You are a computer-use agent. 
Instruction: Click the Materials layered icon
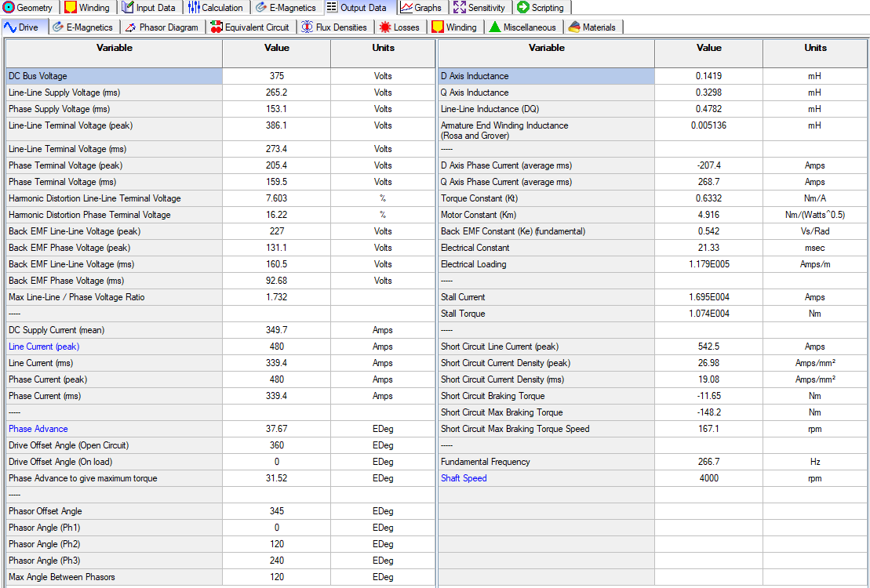(574, 27)
